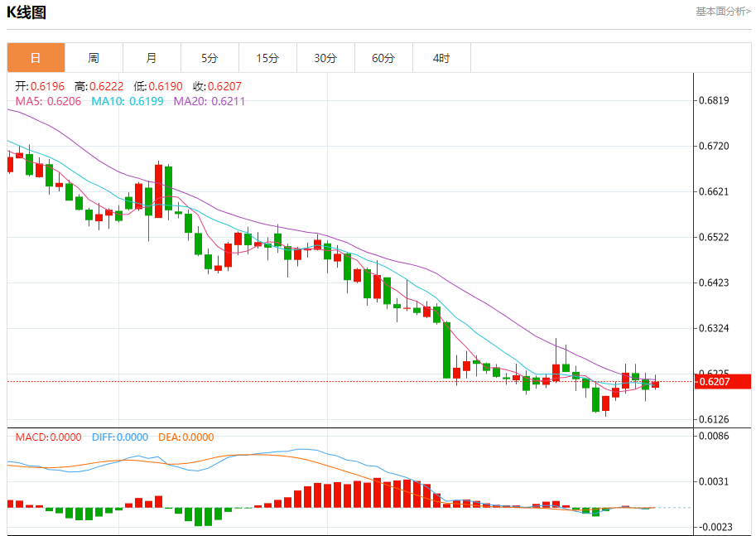Click the 0.0086 MACD axis label
This screenshot has width=756, height=536.
714,436
